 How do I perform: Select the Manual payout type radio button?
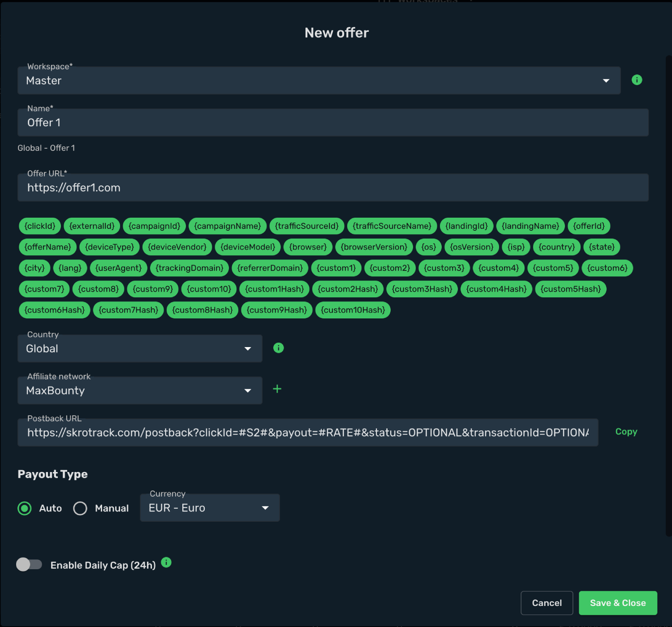click(80, 508)
